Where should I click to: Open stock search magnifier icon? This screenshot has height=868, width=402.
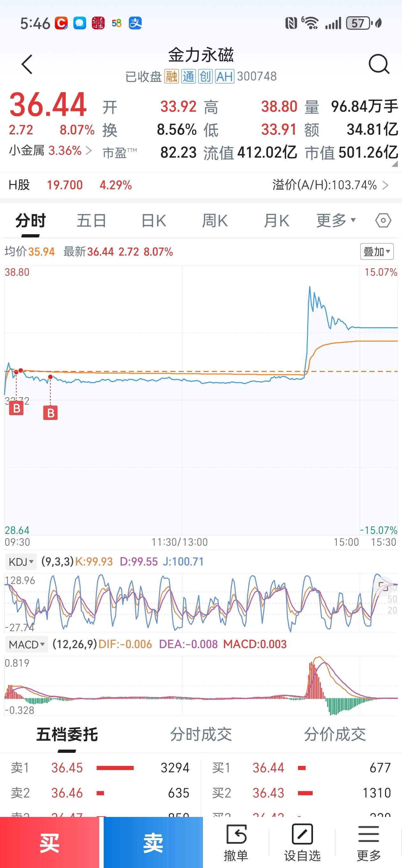point(379,64)
